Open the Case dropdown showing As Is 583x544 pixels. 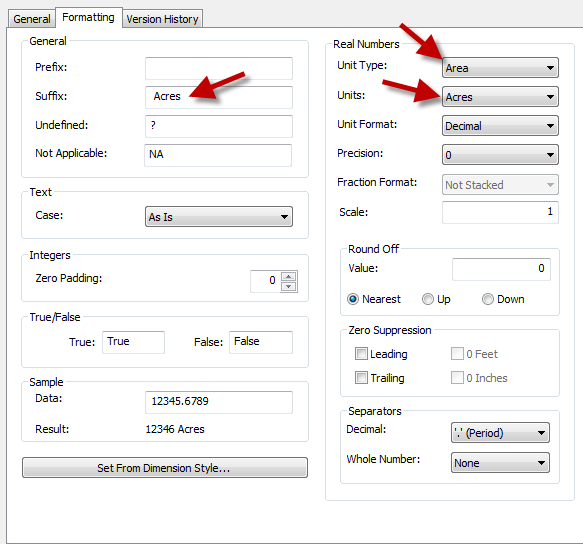219,216
